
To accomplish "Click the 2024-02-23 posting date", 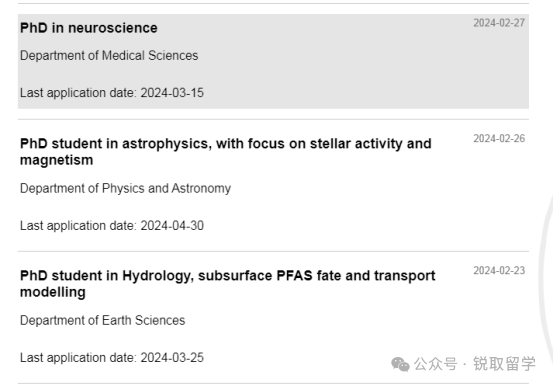I will (499, 271).
